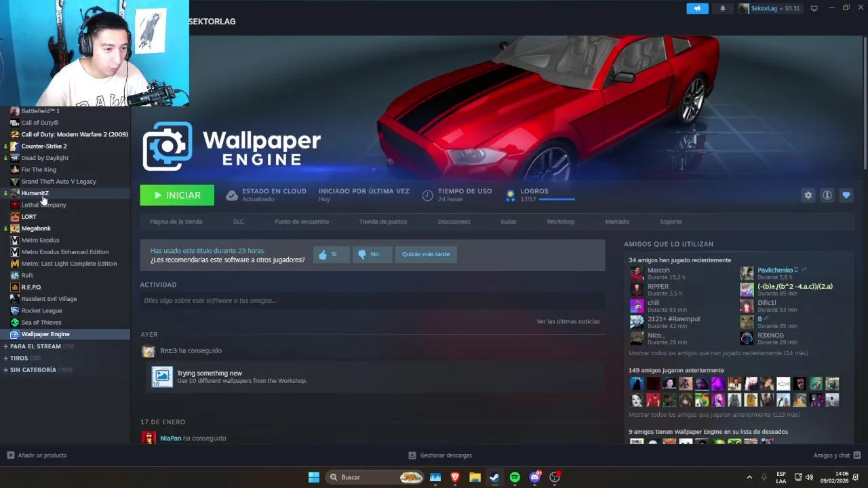Select Metro Exodus Enhanced Edition
Screen dimensions: 868x488
[65, 252]
